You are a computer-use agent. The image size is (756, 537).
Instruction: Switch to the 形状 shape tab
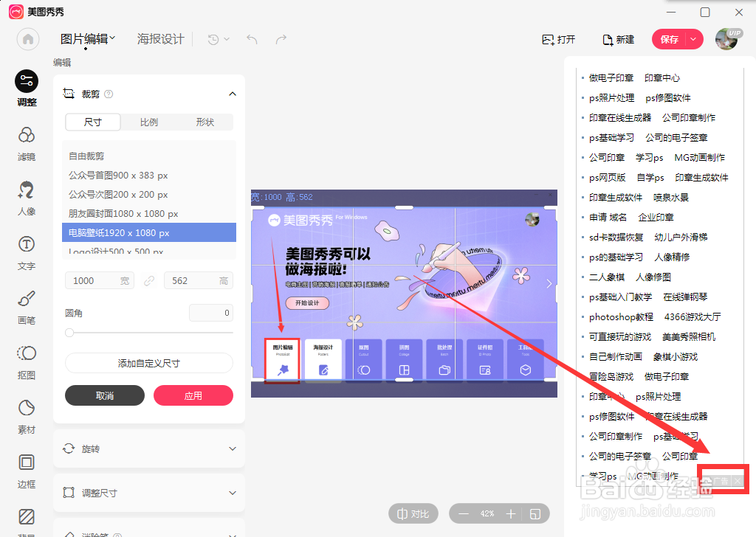coord(205,122)
